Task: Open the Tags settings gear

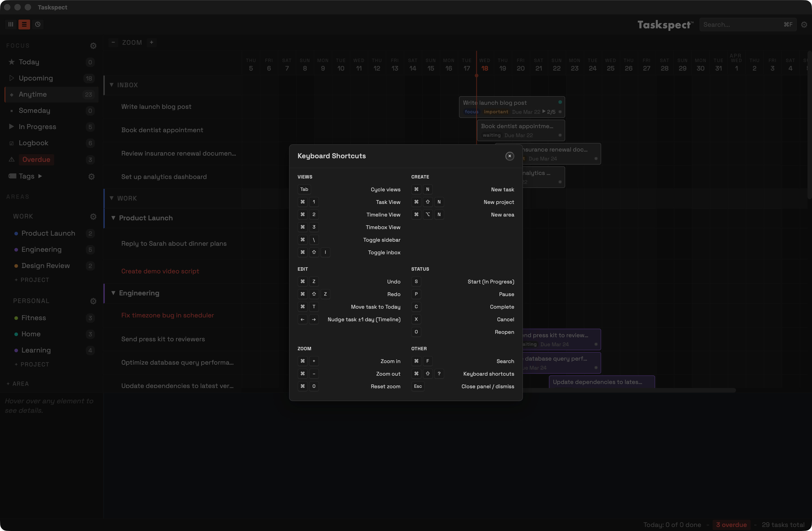Action: pyautogui.click(x=91, y=176)
